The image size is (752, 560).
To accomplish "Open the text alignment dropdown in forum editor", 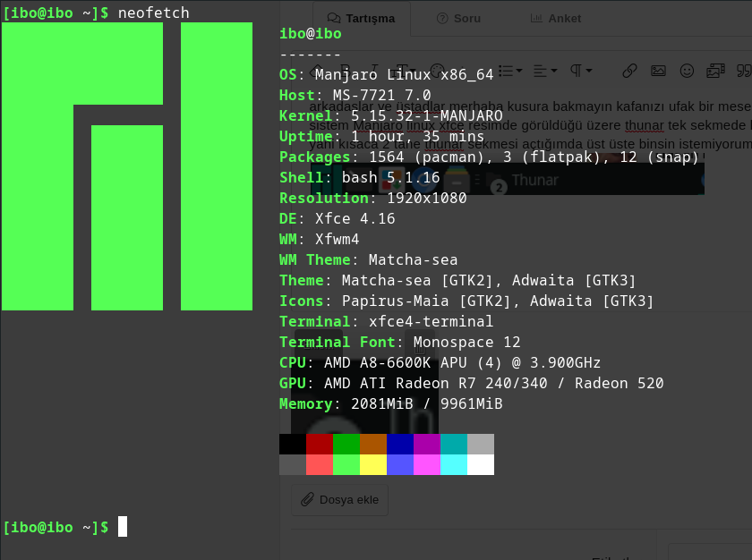I will pyautogui.click(x=545, y=71).
